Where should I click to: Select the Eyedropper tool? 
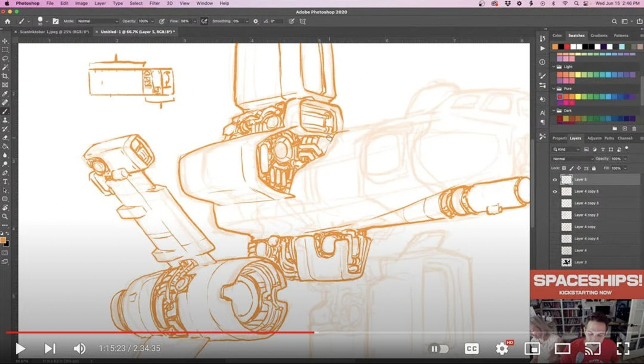pos(5,94)
